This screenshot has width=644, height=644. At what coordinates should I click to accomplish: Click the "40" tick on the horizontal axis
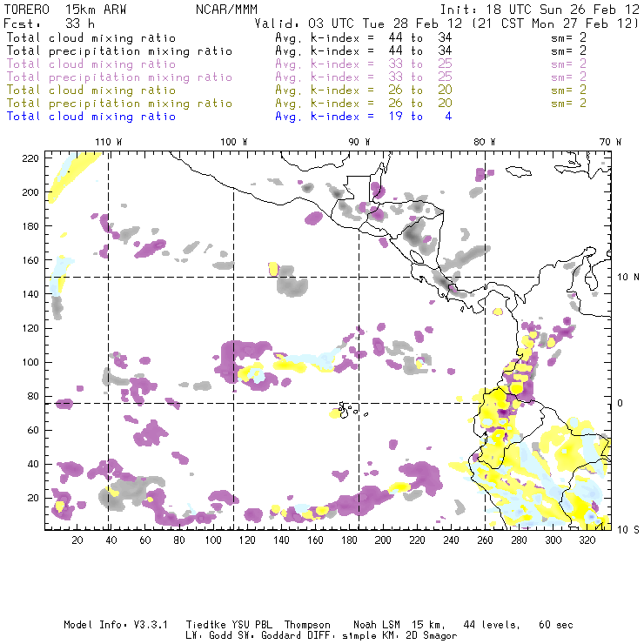[x=111, y=540]
